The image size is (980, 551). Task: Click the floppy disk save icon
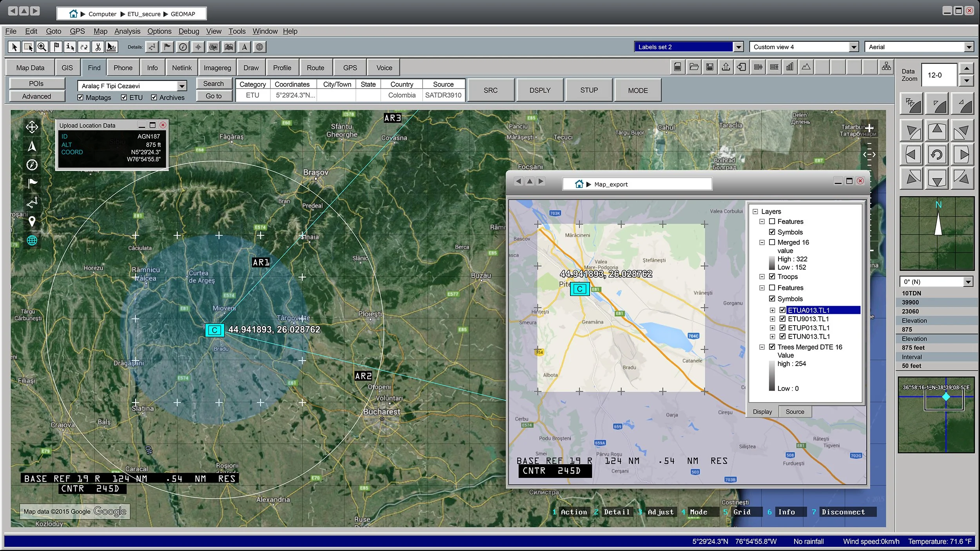pyautogui.click(x=709, y=67)
